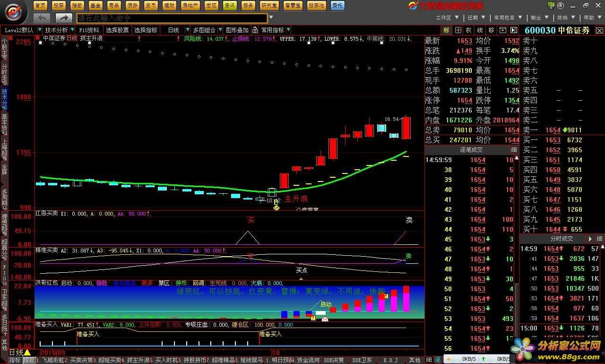Toggle the lock icon next to 图形叠加
Screen dimensions: 605x364
pyautogui.click(x=255, y=30)
